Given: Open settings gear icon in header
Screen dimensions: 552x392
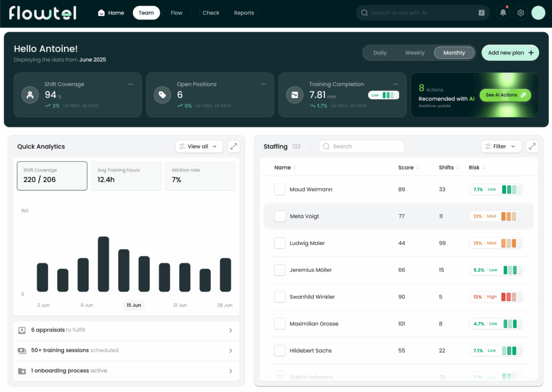Looking at the screenshot, I should (520, 13).
